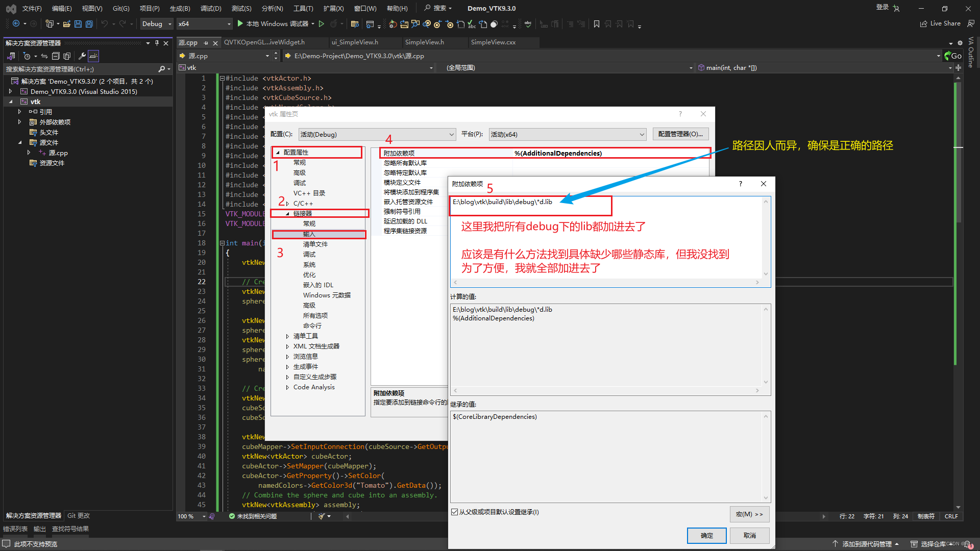This screenshot has height=551, width=980.
Task: Click the Navigate Backward arrow icon
Action: (15, 23)
